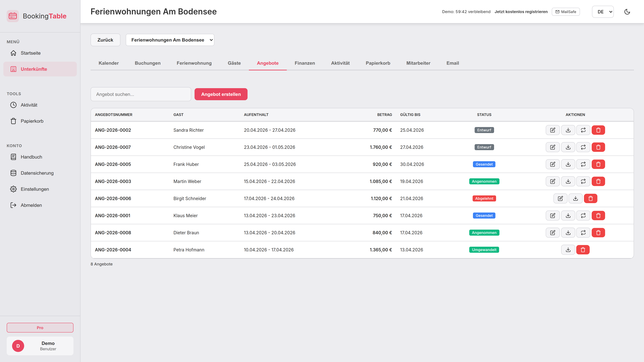Delete Petra Hofmann's offer
The width and height of the screenshot is (644, 362).
[583, 250]
